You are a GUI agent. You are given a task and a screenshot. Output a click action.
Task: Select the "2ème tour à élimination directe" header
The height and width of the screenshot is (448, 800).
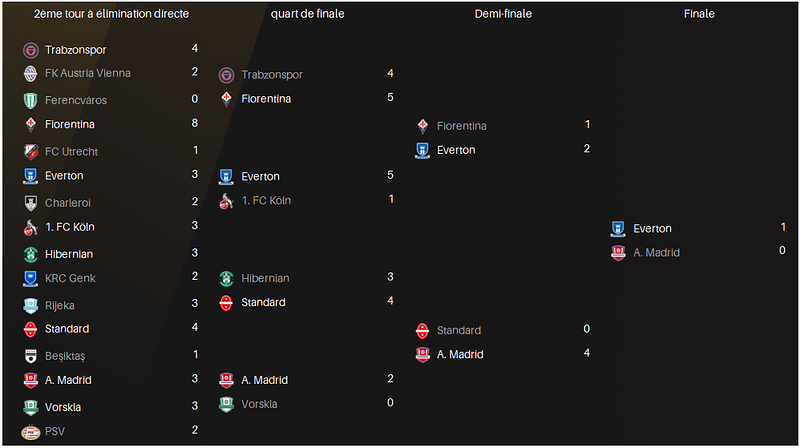(x=111, y=15)
